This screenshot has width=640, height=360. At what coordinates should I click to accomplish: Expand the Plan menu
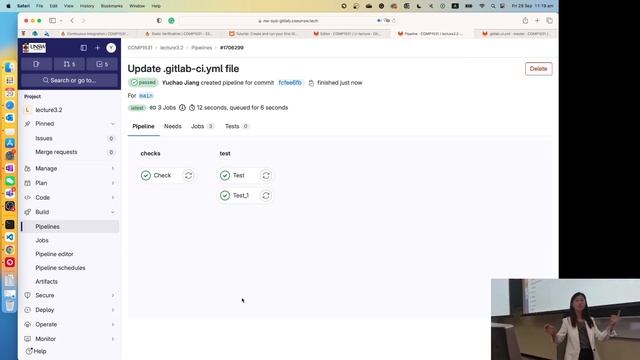click(x=69, y=183)
